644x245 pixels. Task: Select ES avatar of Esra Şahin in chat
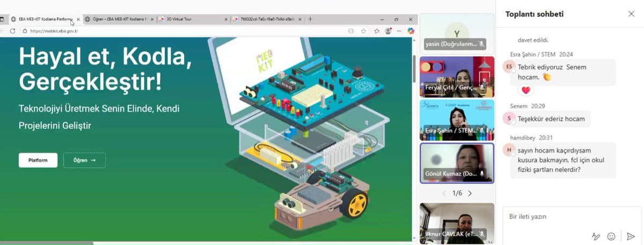coord(509,67)
